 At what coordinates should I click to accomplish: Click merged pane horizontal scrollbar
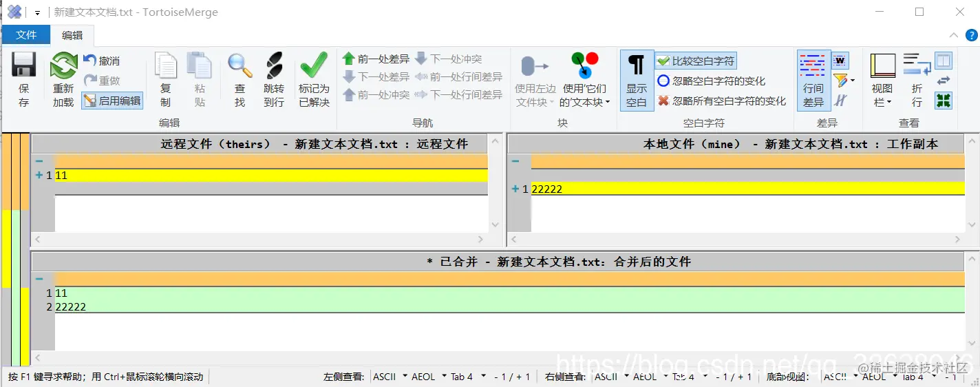pos(498,358)
